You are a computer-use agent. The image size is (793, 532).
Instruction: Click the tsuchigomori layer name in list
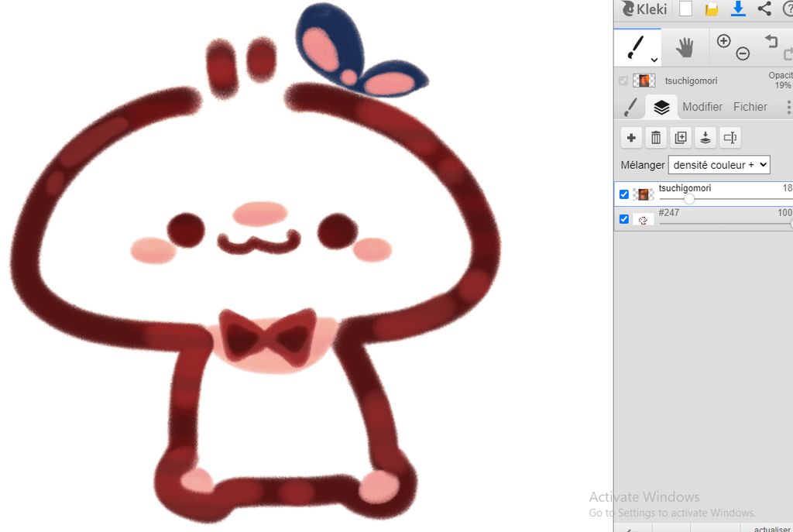coord(685,188)
